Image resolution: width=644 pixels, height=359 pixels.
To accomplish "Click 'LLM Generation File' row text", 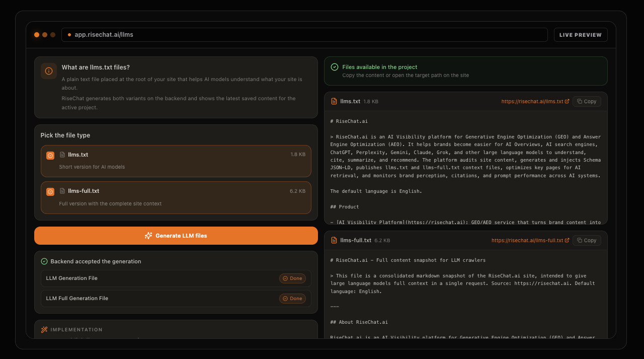I will point(71,278).
